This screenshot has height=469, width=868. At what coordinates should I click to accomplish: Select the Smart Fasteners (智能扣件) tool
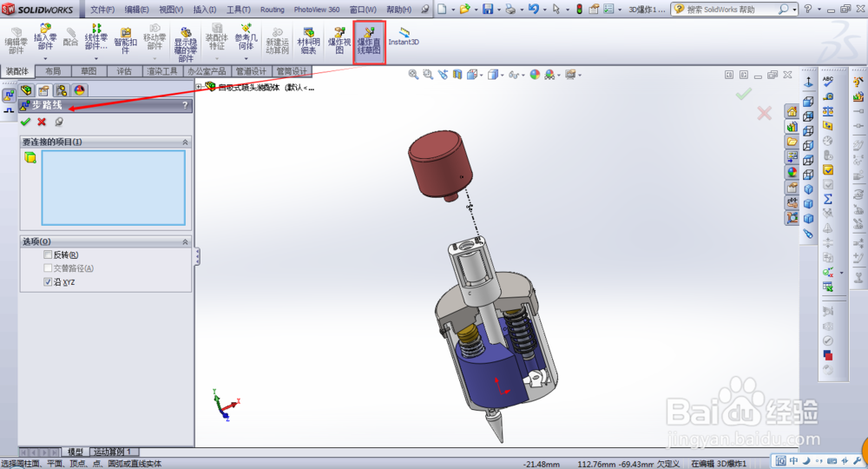point(126,41)
